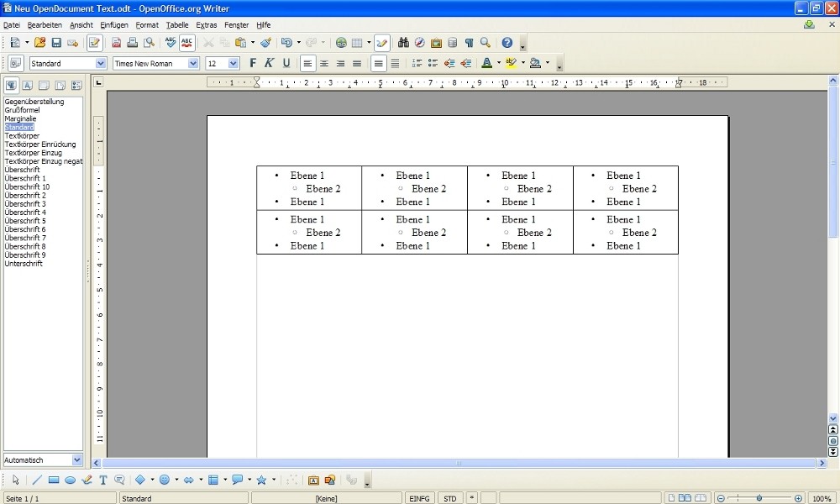Viewport: 840px width, 504px height.
Task: Open the Find & Replace binoculars icon
Action: (403, 43)
